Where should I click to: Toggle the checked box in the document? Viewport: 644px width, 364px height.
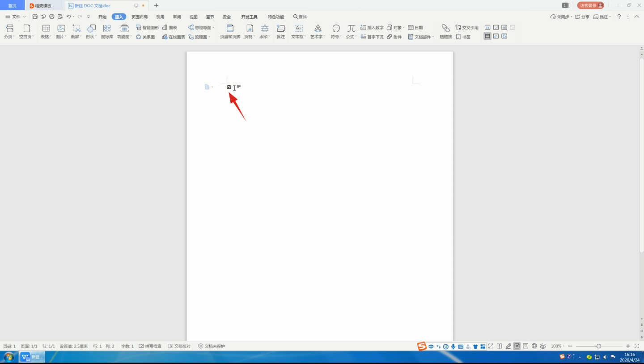click(x=229, y=87)
